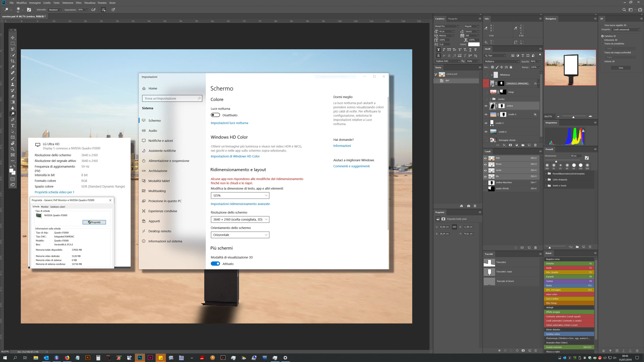The width and height of the screenshot is (644, 362).
Task: Select Estrusione 3D radio option
Action: coord(603,40)
